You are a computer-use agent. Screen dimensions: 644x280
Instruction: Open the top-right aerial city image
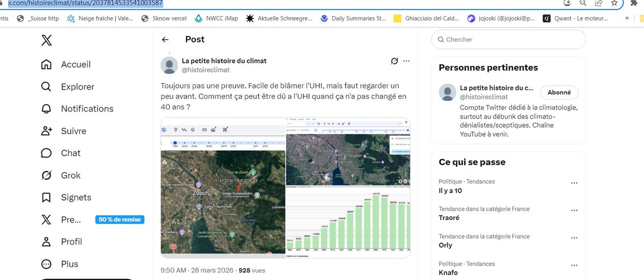tap(348, 151)
